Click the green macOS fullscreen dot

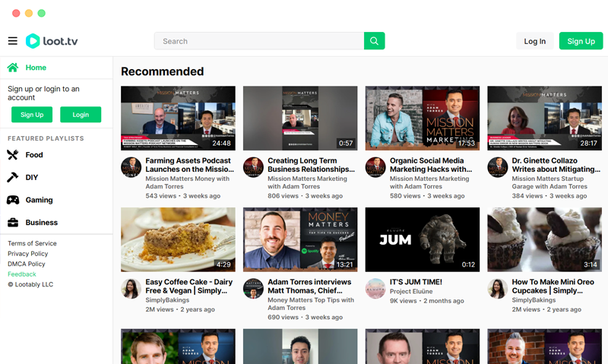42,13
